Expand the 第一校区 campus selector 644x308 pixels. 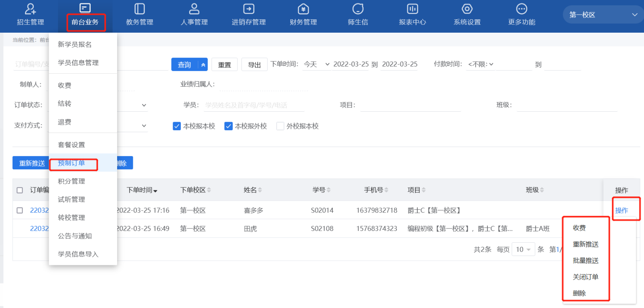click(x=603, y=15)
